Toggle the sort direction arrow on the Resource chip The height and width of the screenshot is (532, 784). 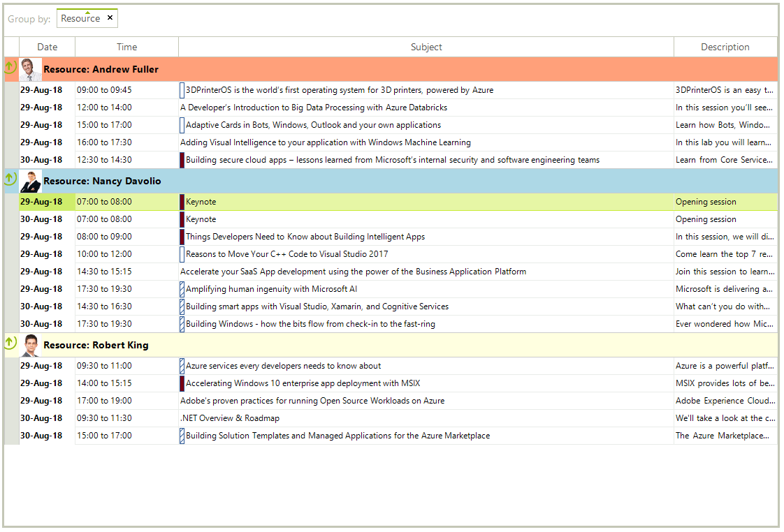click(88, 12)
